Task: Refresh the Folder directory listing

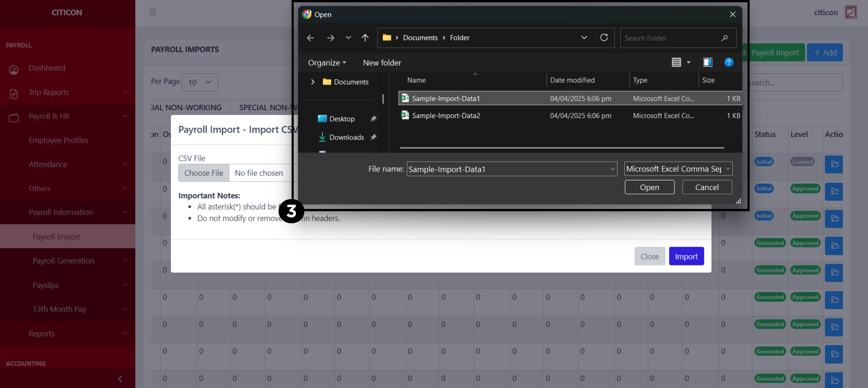Action: tap(604, 38)
